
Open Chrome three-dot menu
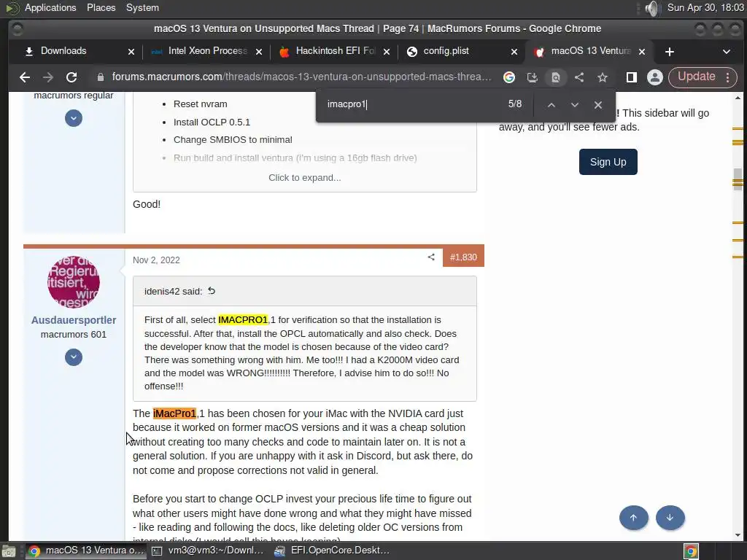coord(728,77)
